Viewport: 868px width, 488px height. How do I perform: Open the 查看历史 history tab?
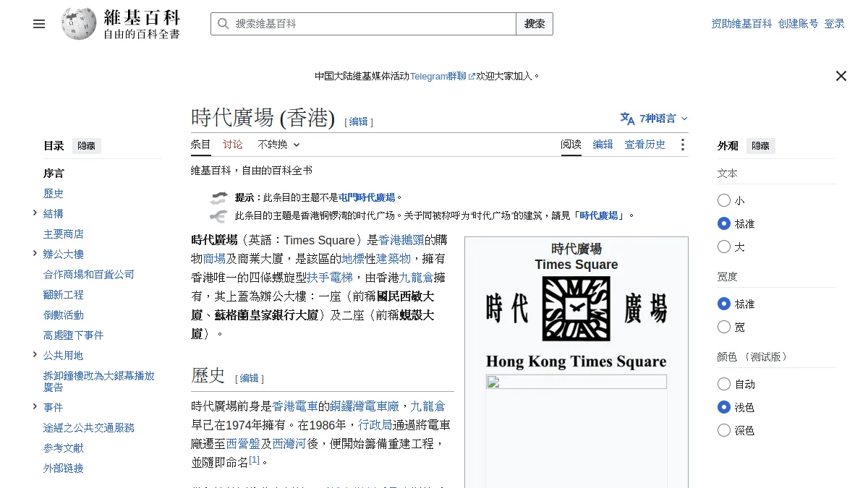pos(645,145)
